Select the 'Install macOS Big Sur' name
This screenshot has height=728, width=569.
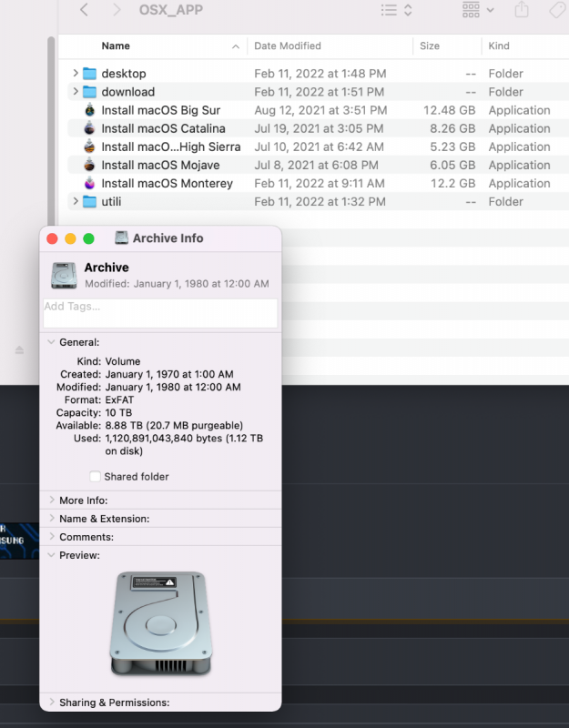161,110
